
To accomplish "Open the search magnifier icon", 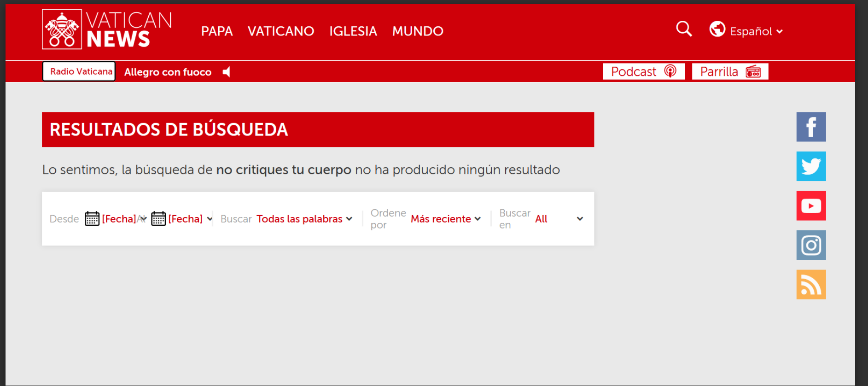I will pyautogui.click(x=684, y=29).
